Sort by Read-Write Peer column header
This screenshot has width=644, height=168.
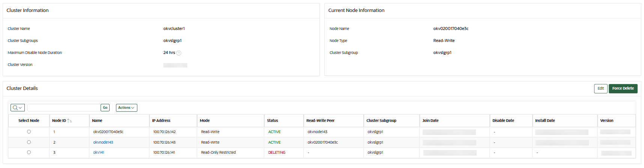320,121
